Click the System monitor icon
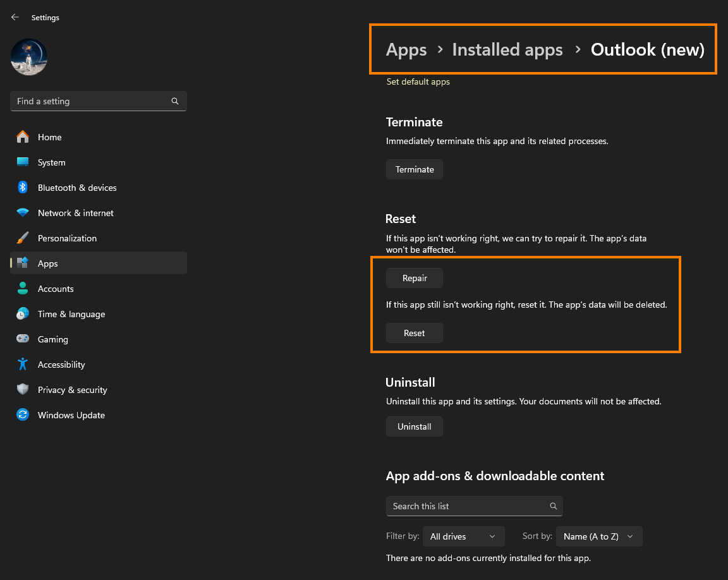 pos(23,162)
